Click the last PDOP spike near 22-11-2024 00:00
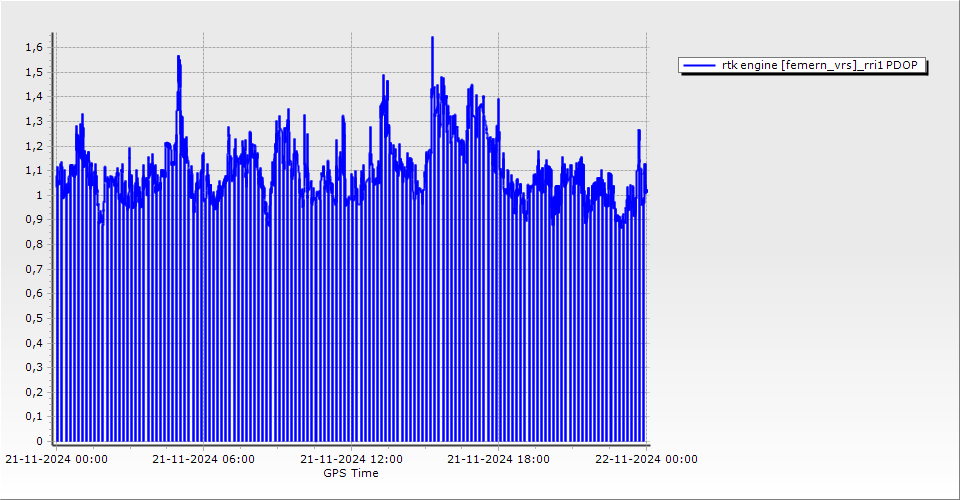The width and height of the screenshot is (960, 500). point(638,131)
